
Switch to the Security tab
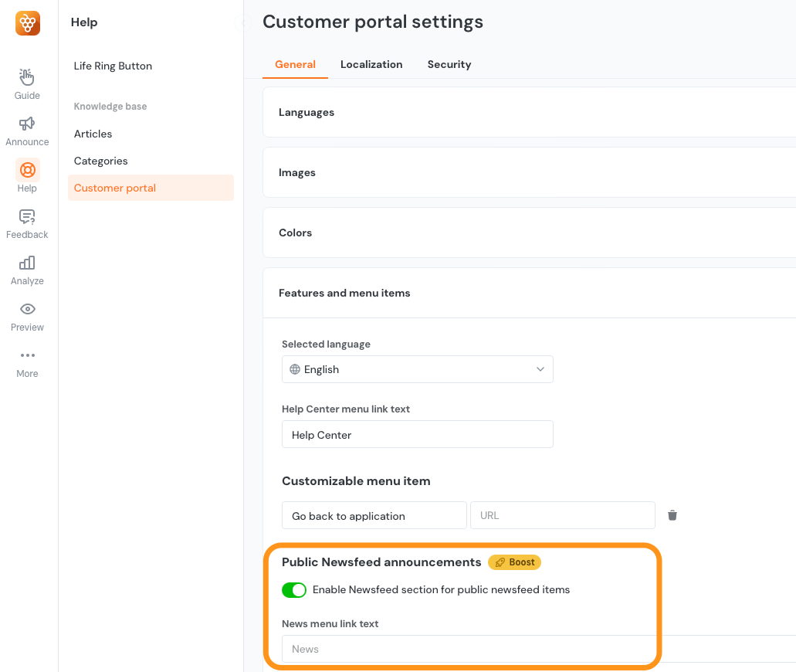click(449, 64)
